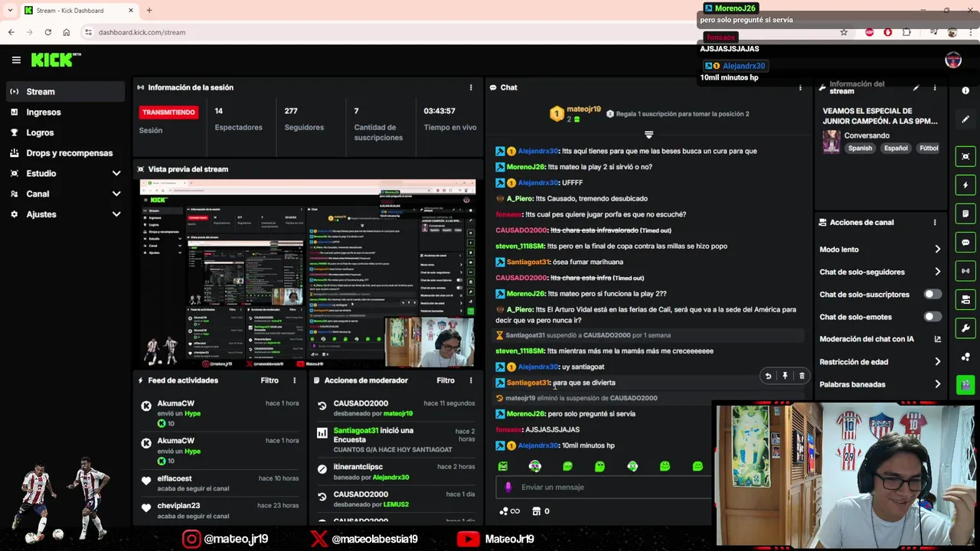The height and width of the screenshot is (551, 980).
Task: Open Acciones de canal three-dot menu
Action: tap(935, 223)
